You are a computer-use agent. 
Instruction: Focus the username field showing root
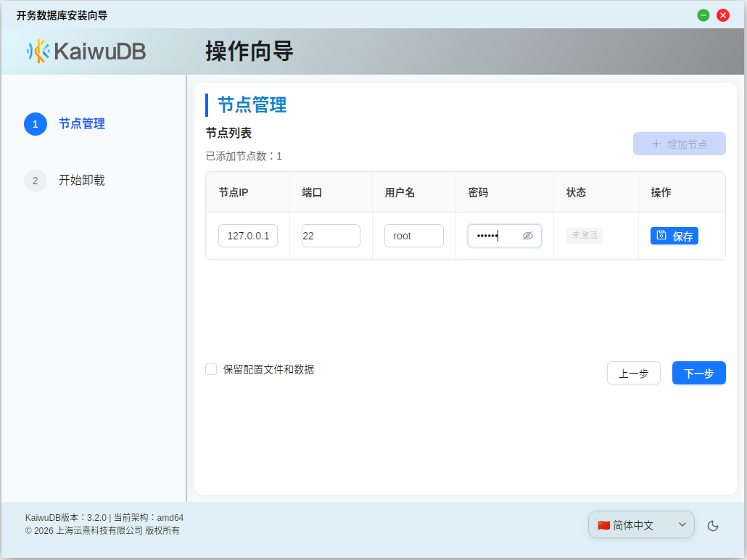click(x=414, y=236)
